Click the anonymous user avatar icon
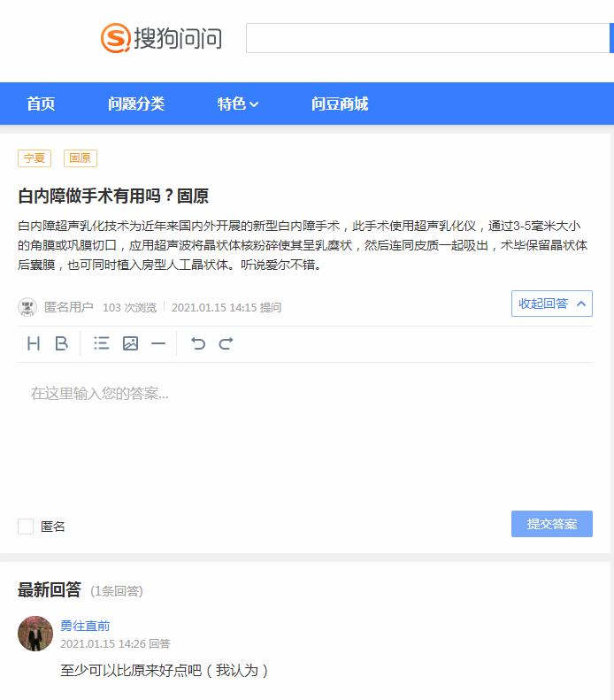This screenshot has height=700, width=614. click(27, 307)
